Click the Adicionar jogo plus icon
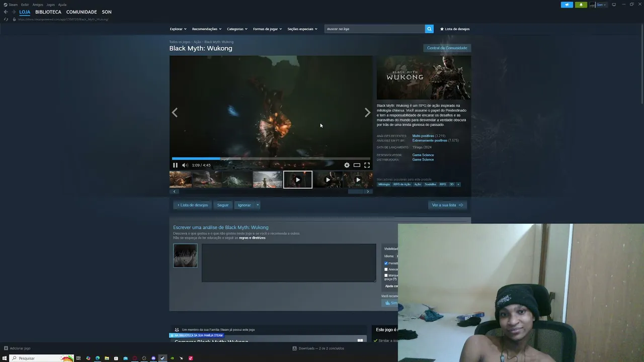The image size is (644, 362). pos(6,348)
